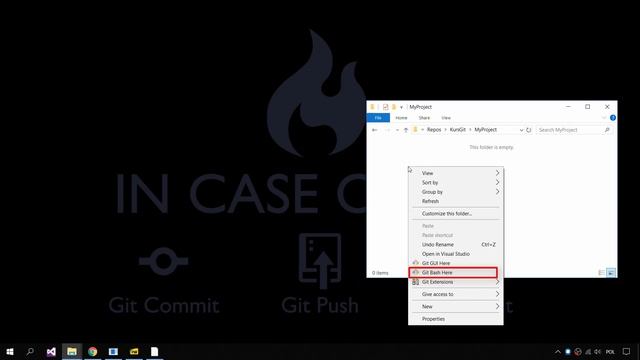Click Repos in the address breadcrumb
The width and height of the screenshot is (640, 360).
point(434,129)
